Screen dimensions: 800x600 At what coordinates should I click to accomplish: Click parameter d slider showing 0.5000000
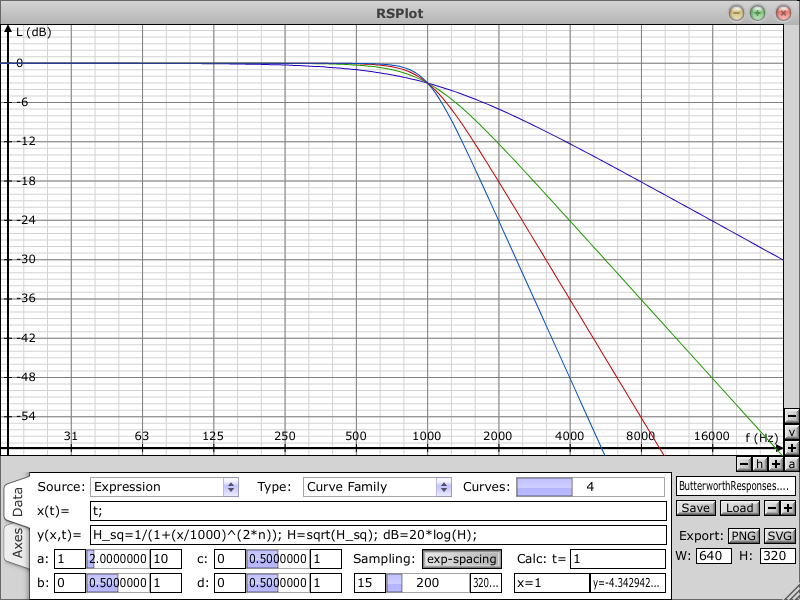tap(278, 583)
